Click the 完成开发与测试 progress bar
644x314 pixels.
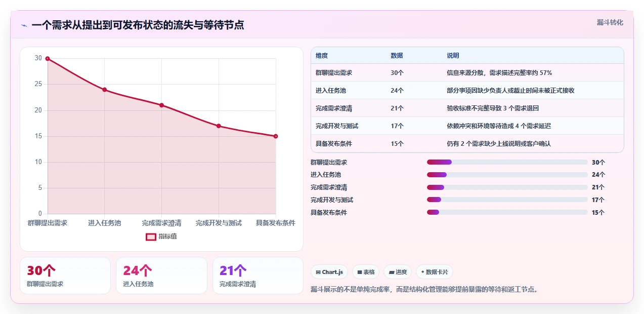tap(507, 200)
